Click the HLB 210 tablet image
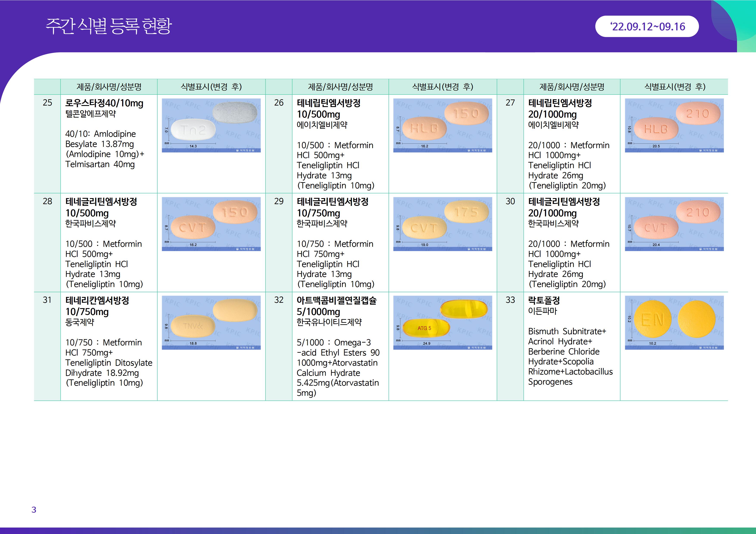 click(x=674, y=125)
